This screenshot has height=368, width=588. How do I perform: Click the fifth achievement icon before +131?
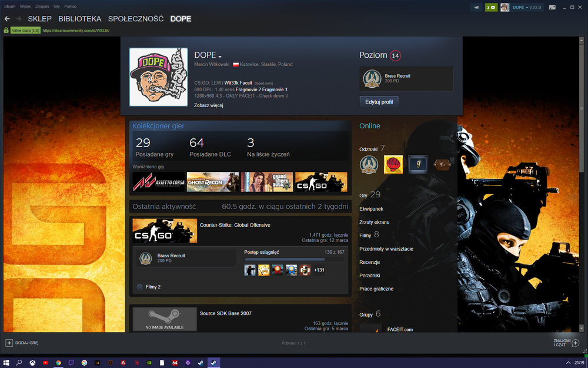[x=305, y=270]
